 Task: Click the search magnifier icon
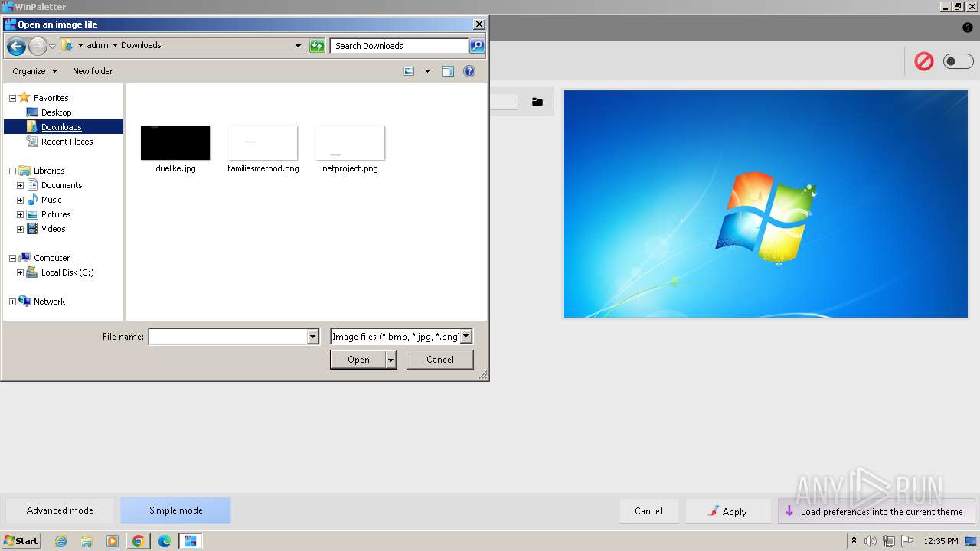[476, 46]
